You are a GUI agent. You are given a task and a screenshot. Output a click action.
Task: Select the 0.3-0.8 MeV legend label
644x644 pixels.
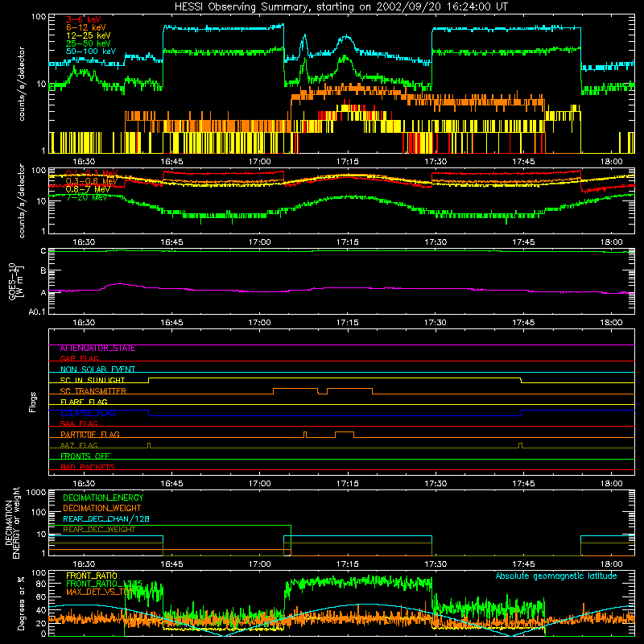tap(92, 181)
